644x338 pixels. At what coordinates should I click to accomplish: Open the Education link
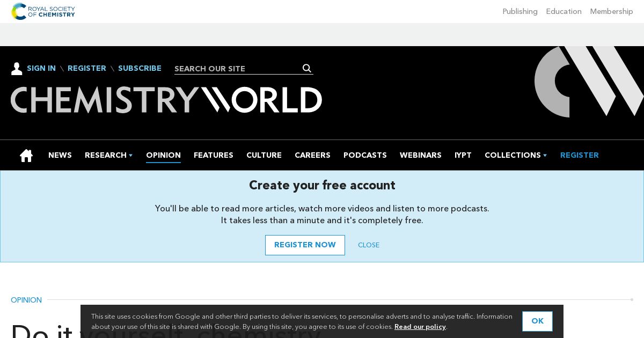click(564, 11)
